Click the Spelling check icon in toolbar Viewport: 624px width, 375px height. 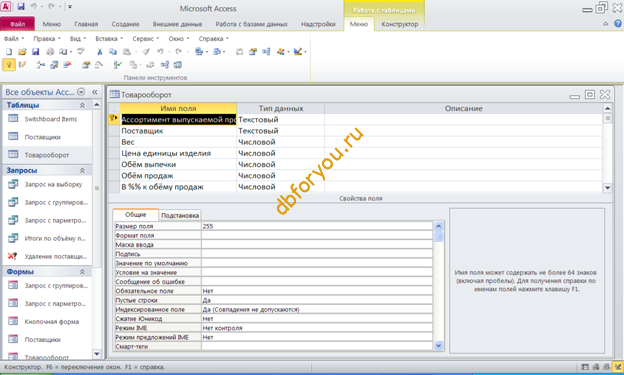(81, 52)
